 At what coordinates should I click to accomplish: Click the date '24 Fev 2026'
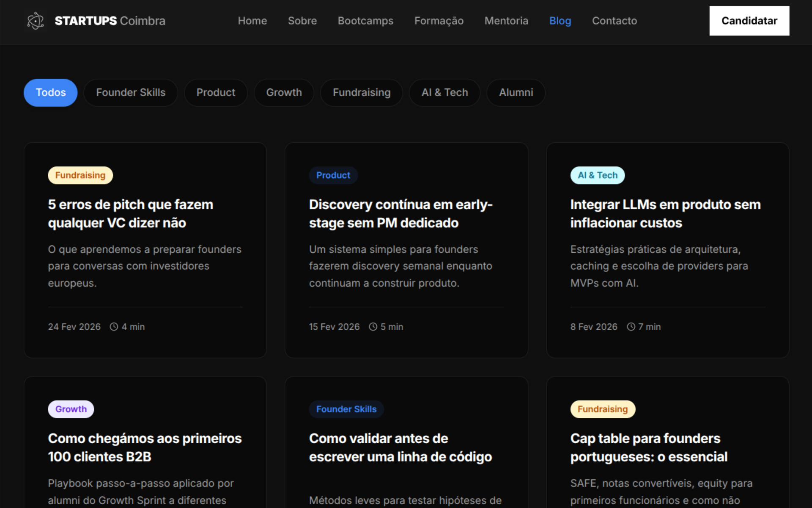pos(74,327)
